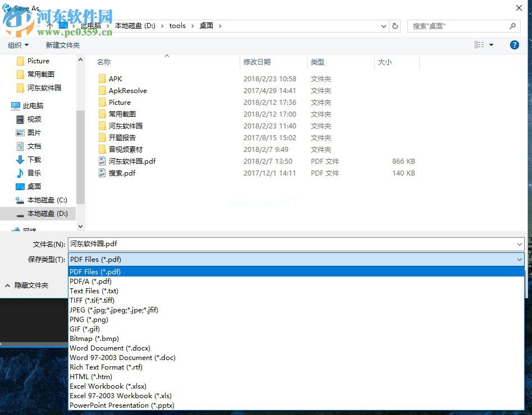Image resolution: width=532 pixels, height=415 pixels.
Task: Open the APK folder icon
Action: (102, 79)
